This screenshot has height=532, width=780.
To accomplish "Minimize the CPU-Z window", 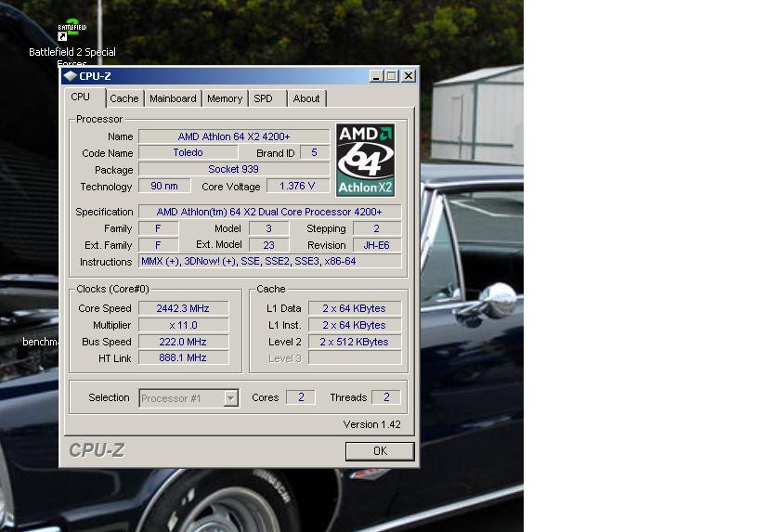I will [376, 76].
